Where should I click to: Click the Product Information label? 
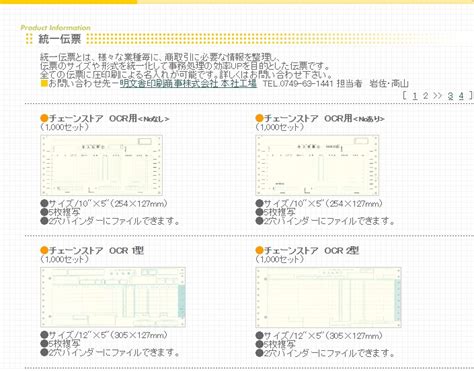(55, 28)
